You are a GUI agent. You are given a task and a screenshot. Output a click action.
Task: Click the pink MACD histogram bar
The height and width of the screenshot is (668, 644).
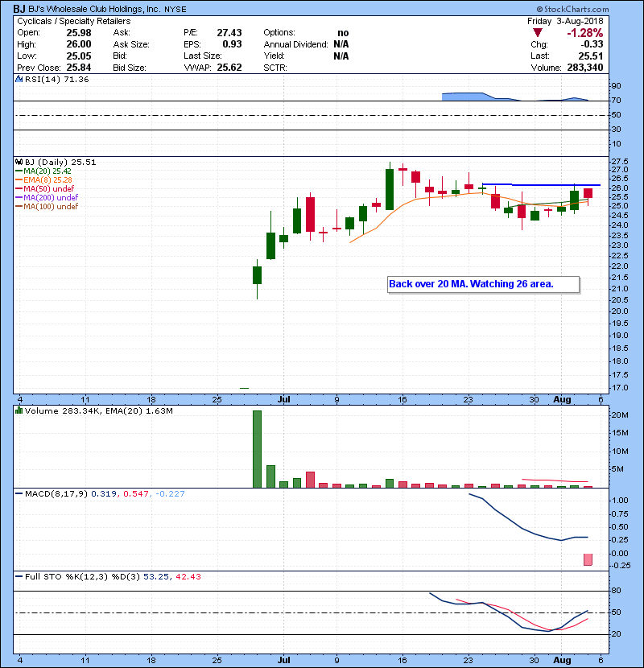pos(588,559)
